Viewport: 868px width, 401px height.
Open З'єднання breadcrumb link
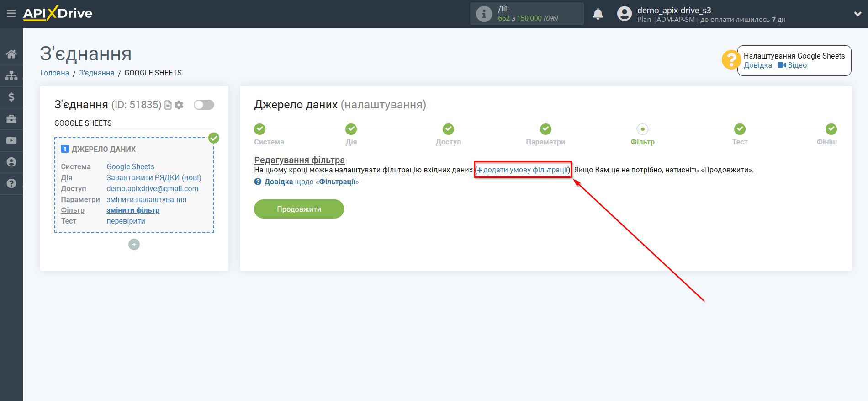click(x=96, y=73)
